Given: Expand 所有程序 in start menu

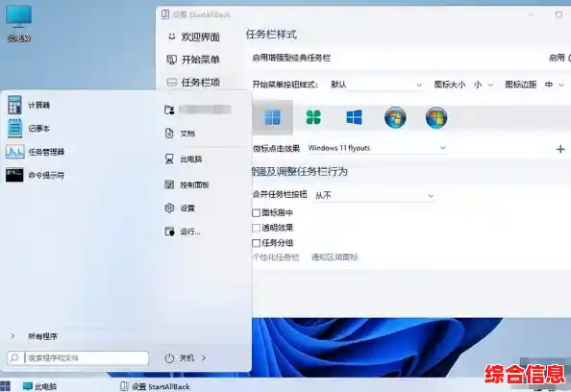Looking at the screenshot, I should point(34,336).
